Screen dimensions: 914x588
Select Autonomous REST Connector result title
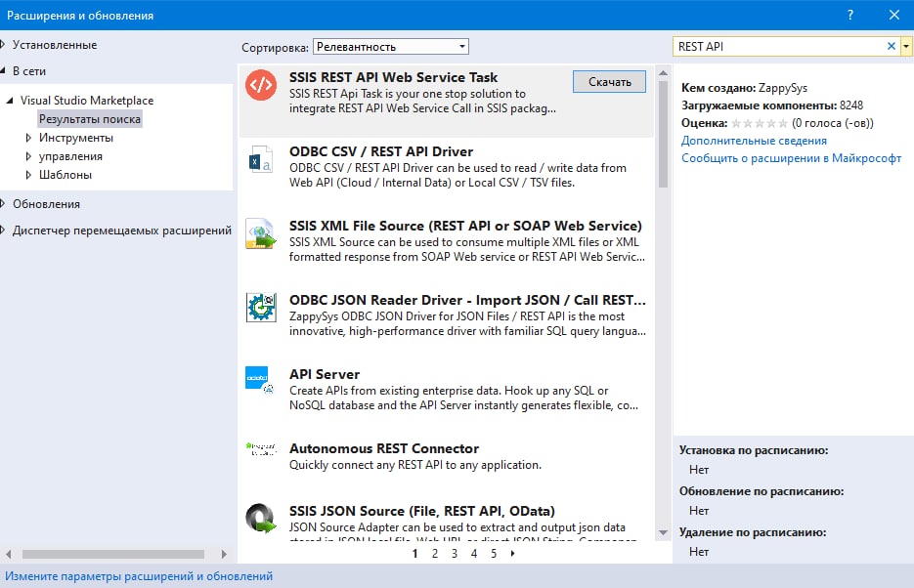coord(384,448)
